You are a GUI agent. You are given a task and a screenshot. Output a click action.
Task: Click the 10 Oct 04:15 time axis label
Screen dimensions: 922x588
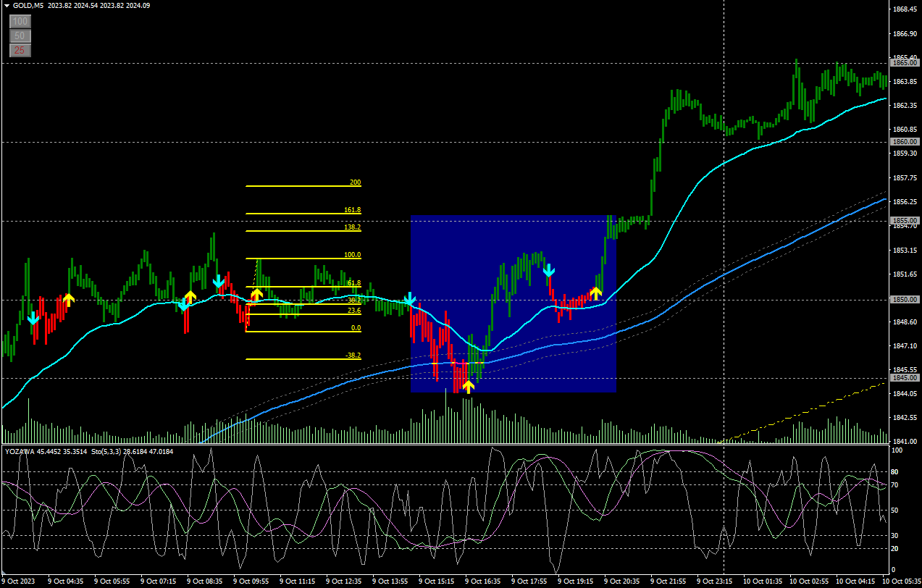pos(855,581)
